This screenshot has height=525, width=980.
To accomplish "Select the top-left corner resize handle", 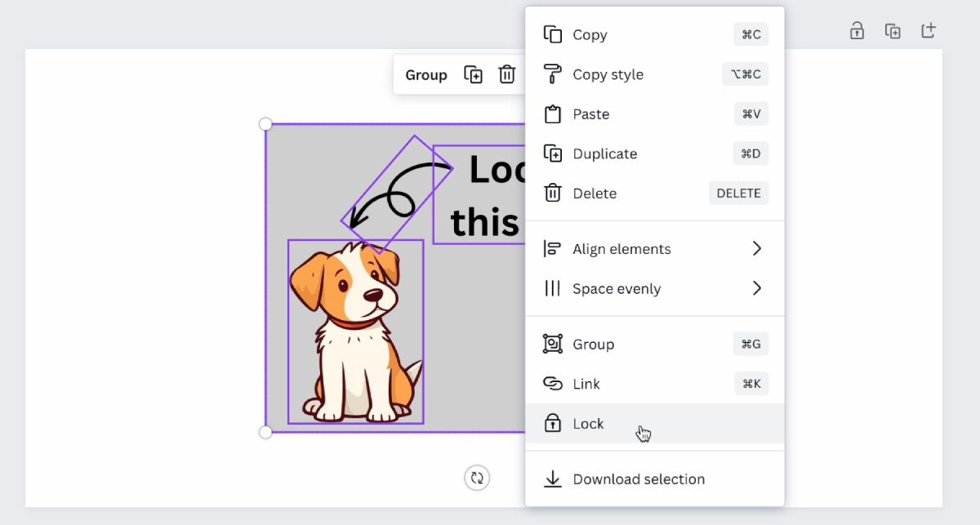I will coord(265,123).
